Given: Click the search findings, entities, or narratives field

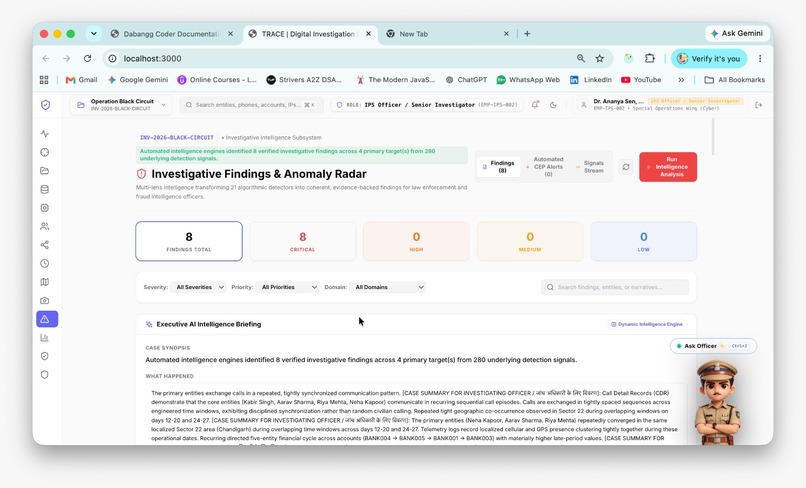Looking at the screenshot, I should 614,287.
